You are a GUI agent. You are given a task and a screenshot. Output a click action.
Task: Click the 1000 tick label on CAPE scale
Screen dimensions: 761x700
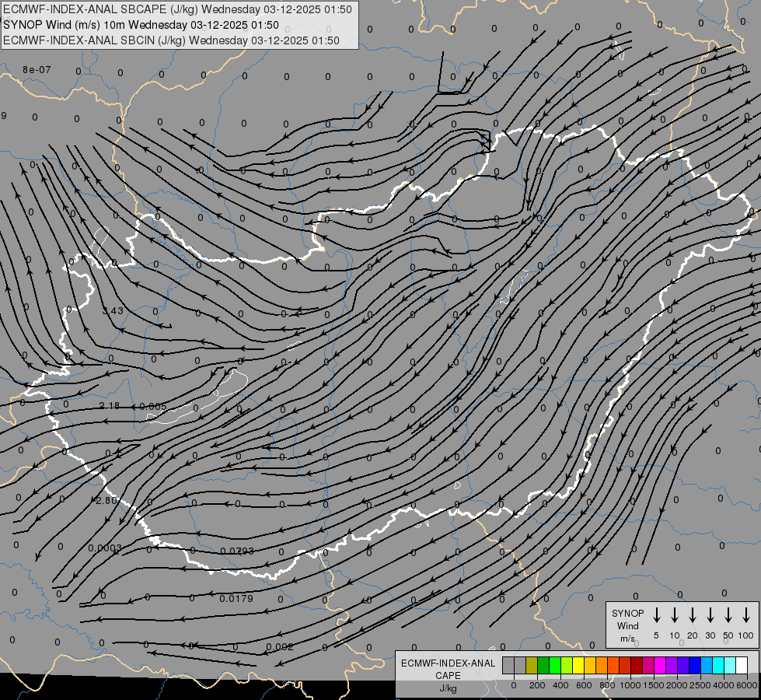630,685
